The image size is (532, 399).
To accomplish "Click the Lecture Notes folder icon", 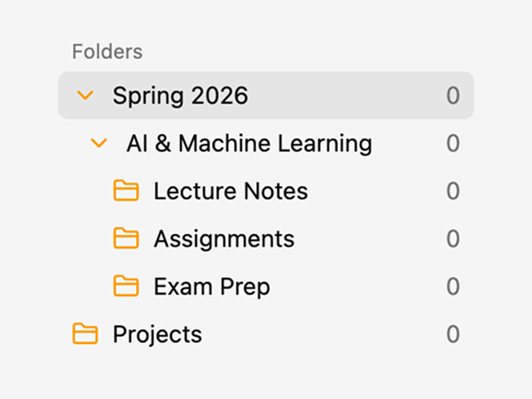I will (x=127, y=191).
